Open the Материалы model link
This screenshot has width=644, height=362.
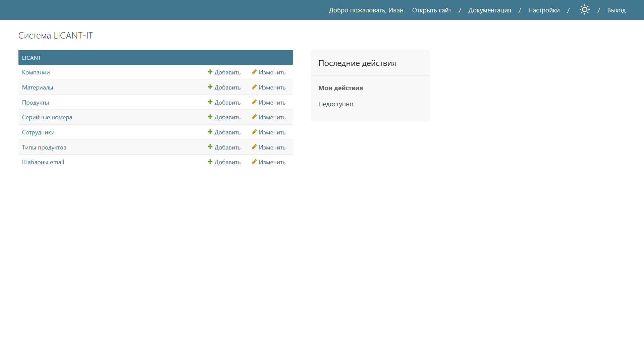click(38, 87)
